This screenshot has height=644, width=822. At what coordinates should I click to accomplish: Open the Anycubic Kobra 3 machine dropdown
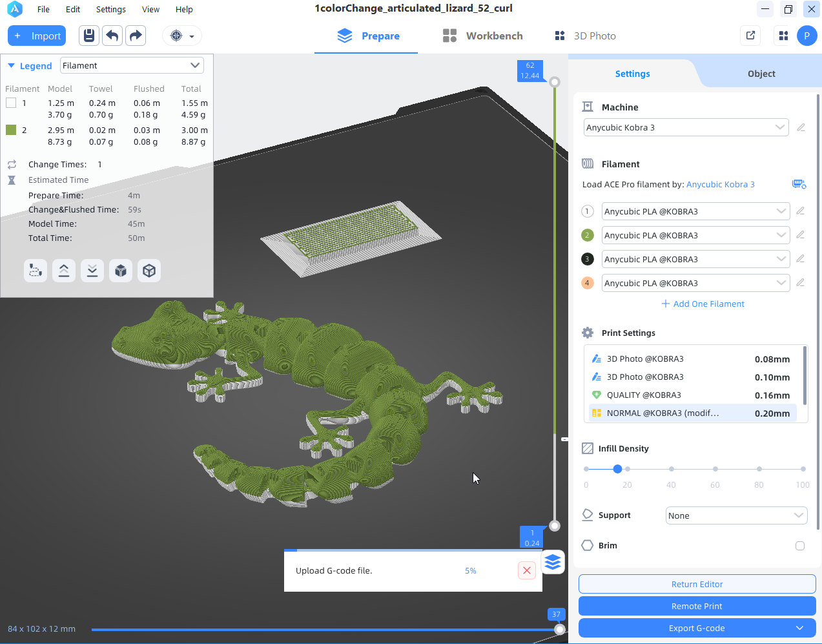point(686,127)
